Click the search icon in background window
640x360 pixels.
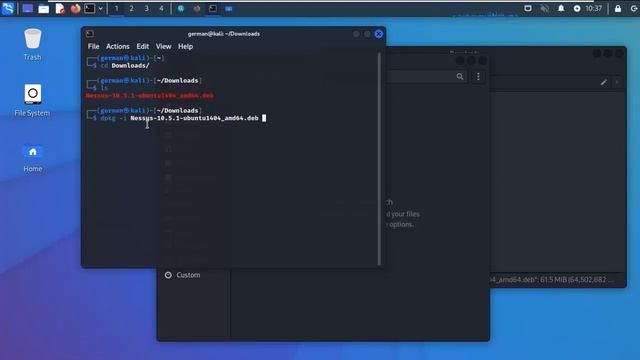[460, 76]
